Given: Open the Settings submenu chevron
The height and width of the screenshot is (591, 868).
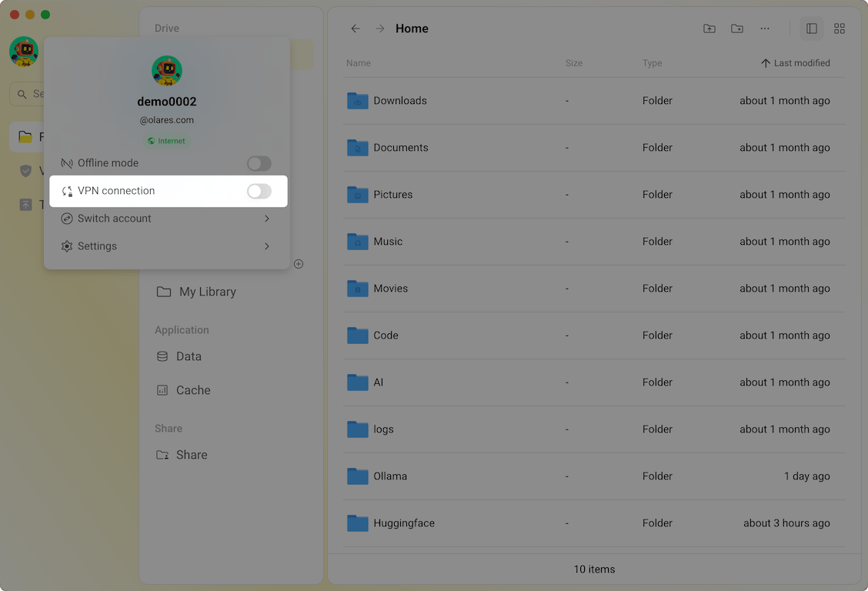Looking at the screenshot, I should point(267,246).
